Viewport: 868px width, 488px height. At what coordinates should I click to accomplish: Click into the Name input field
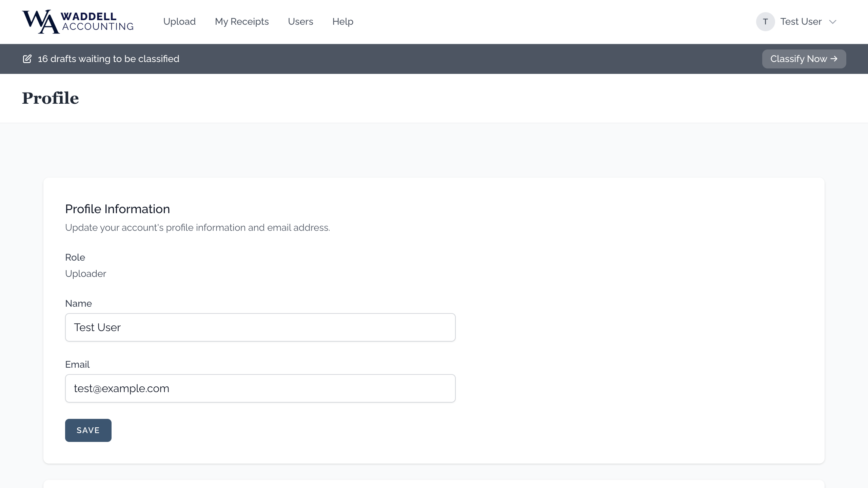click(260, 327)
